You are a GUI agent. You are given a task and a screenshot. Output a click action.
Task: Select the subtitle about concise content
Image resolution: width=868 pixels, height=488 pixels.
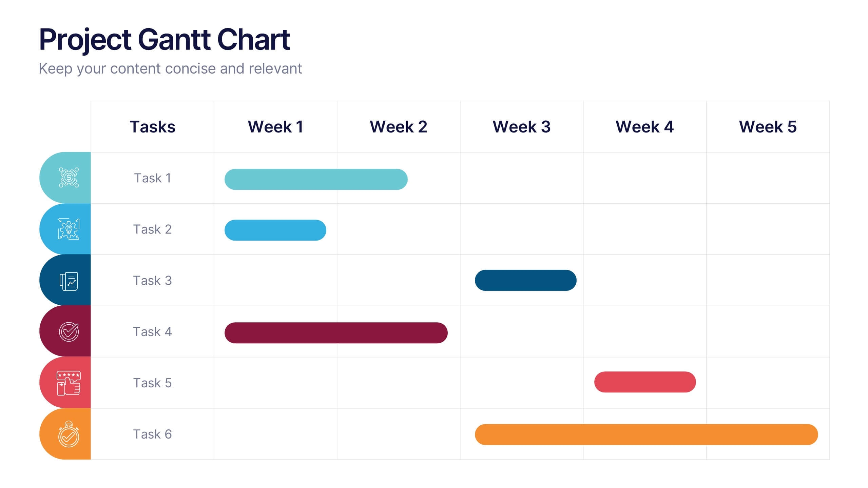170,68
